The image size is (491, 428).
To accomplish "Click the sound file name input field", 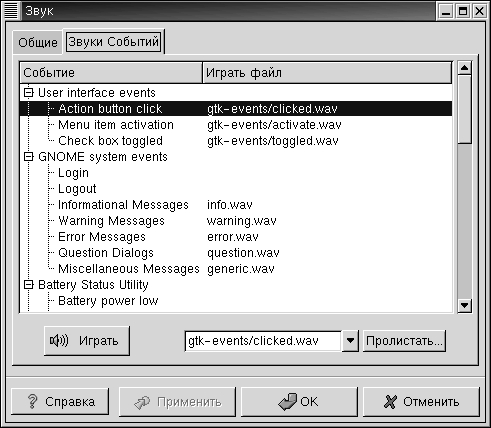I will point(263,341).
